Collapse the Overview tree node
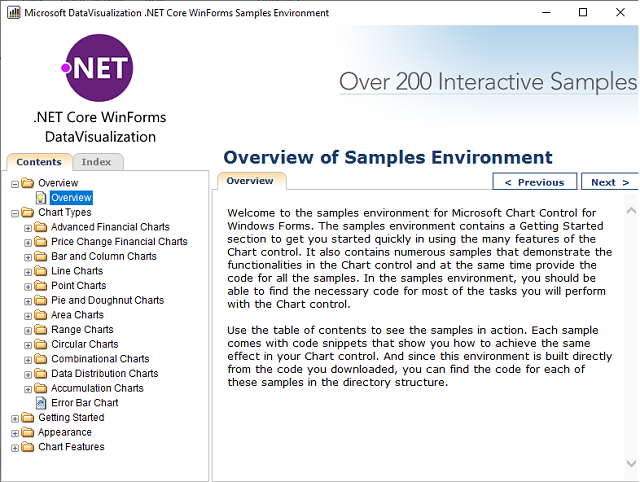The height and width of the screenshot is (482, 640). point(15,184)
